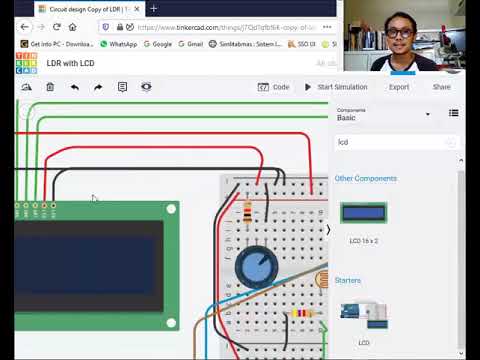Screen dimensions: 480x360
Task: Open browser home page
Action: 72,27
